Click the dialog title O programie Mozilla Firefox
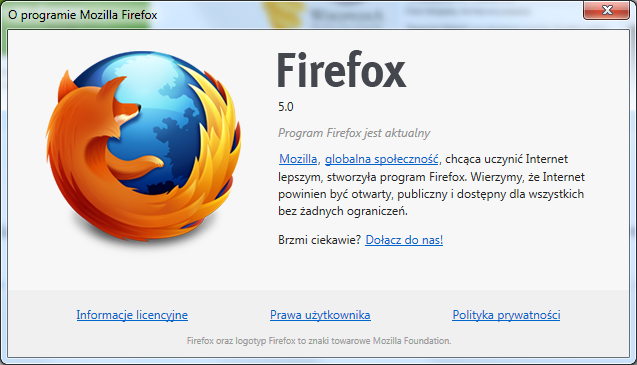Viewport: 637px width, 365px height. (82, 15)
